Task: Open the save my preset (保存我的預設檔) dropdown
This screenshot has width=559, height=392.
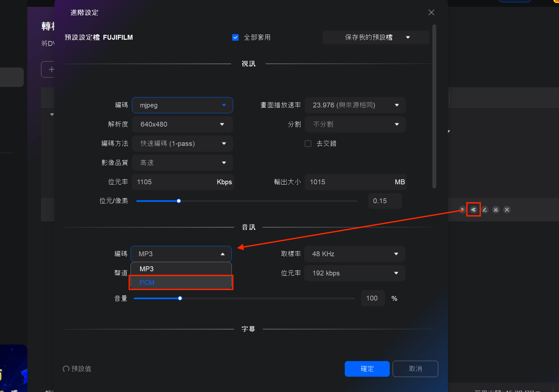Action: pos(376,37)
